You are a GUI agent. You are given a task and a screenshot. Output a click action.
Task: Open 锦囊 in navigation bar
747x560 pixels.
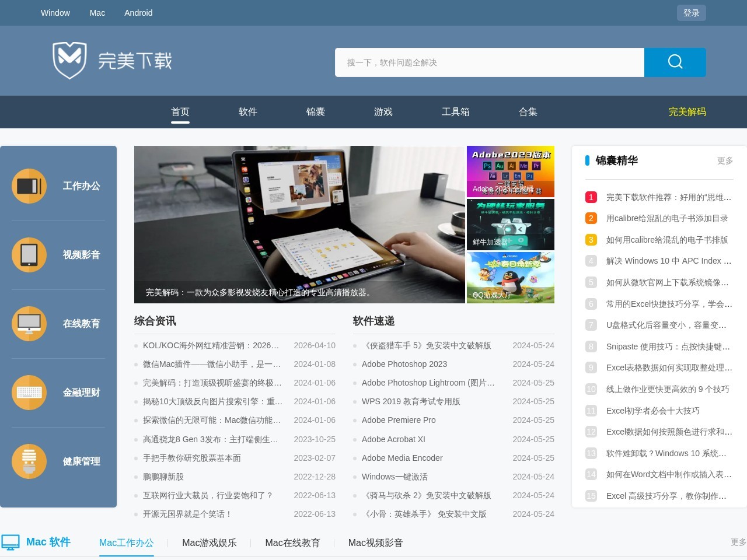[316, 112]
